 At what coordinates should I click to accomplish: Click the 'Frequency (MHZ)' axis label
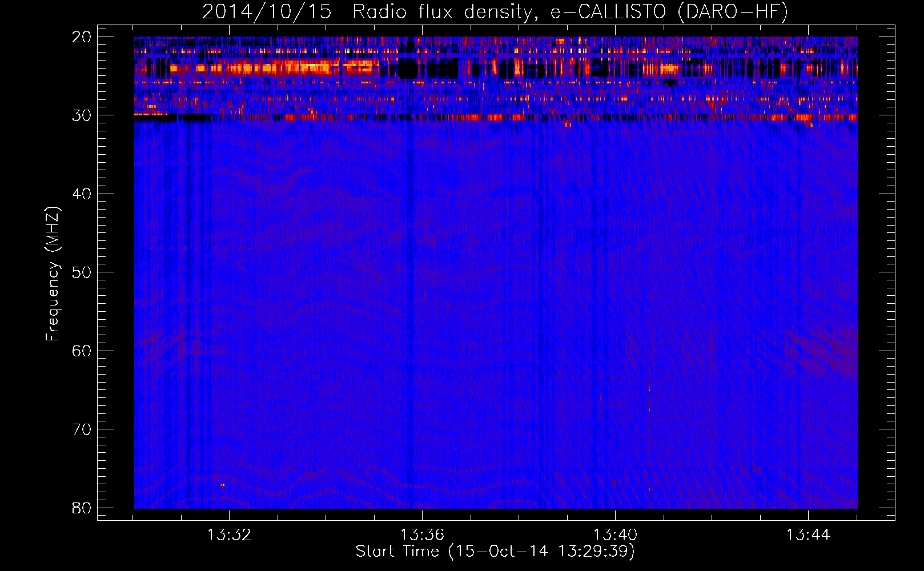53,274
